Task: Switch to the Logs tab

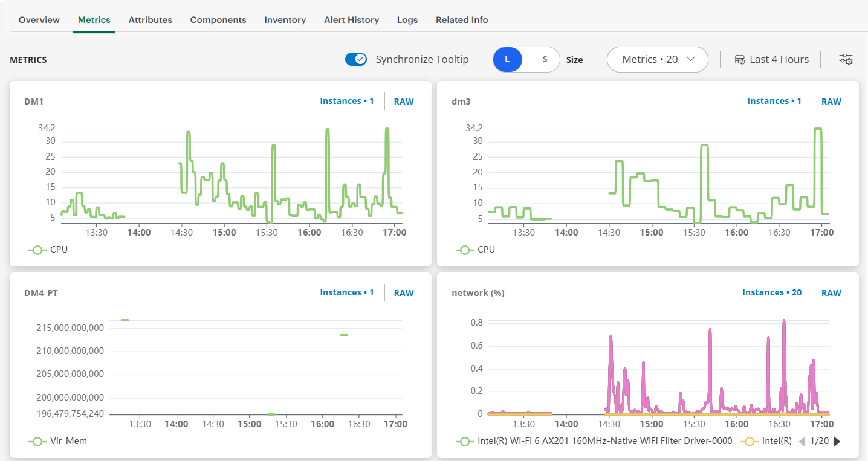Action: (x=407, y=20)
